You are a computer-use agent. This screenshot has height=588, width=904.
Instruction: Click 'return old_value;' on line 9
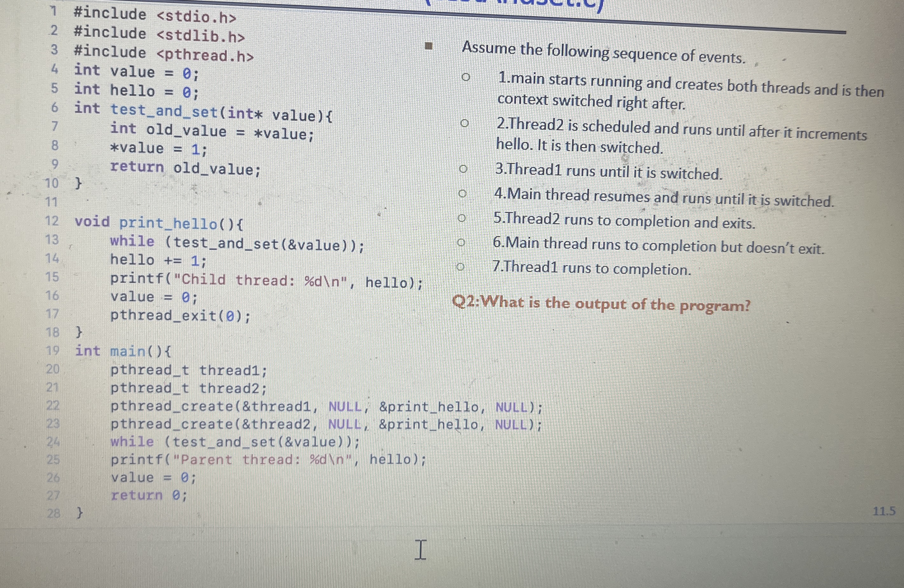[185, 168]
